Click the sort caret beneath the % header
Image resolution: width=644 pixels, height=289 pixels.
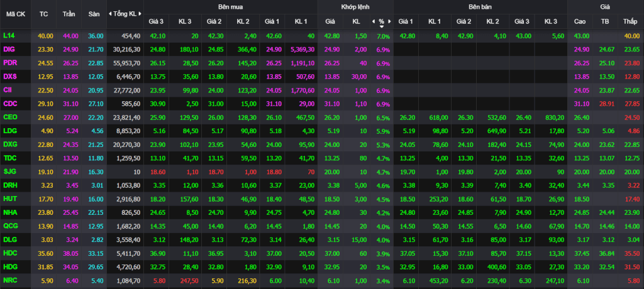382,26
